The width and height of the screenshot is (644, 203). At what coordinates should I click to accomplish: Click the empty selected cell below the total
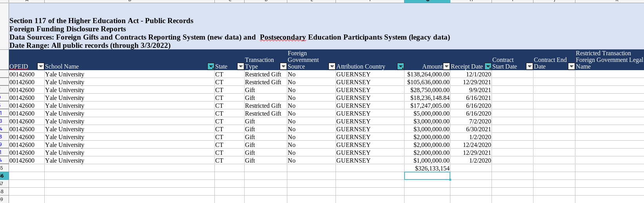pyautogui.click(x=427, y=176)
